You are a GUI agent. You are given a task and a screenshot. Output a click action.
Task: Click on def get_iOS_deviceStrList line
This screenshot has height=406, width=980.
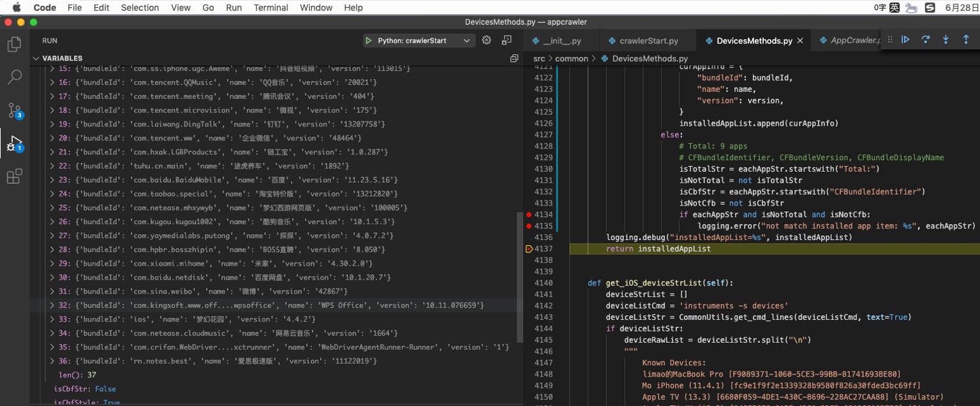click(660, 283)
